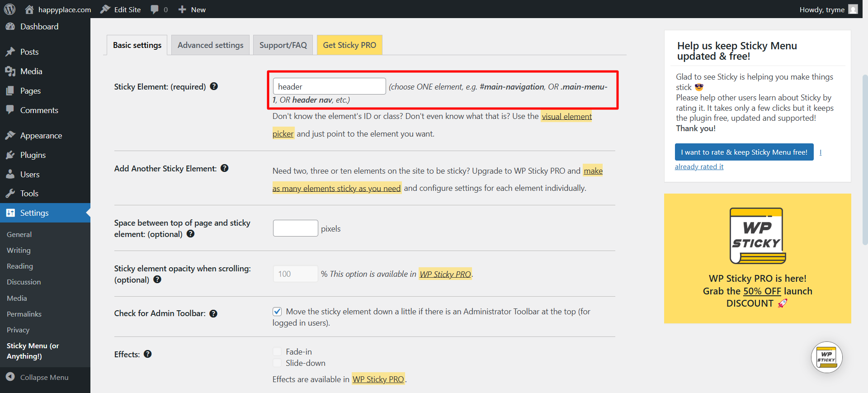The height and width of the screenshot is (393, 868).
Task: Click the Dashboard gauge icon
Action: (x=10, y=26)
